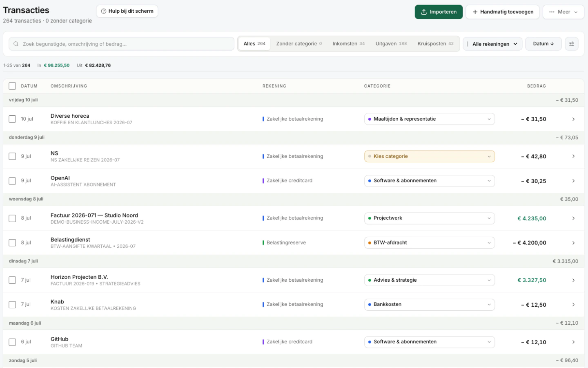Switch to Inkomsten tab
The width and height of the screenshot is (588, 368).
(x=348, y=44)
